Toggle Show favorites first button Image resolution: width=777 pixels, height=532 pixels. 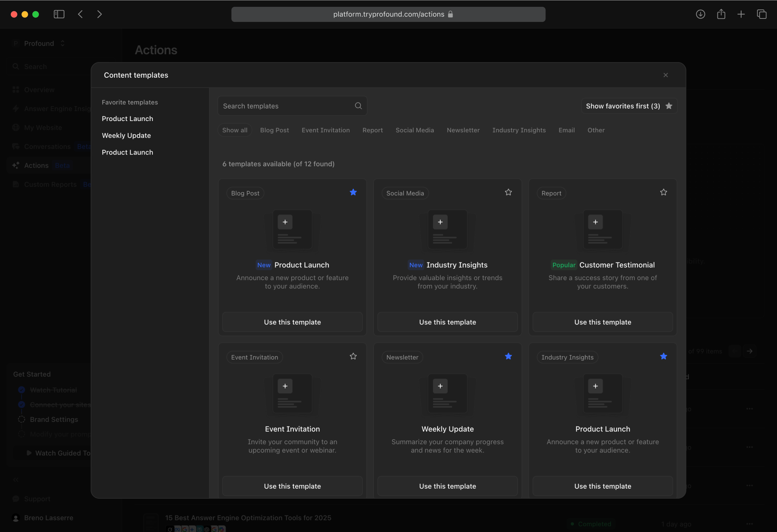(629, 106)
